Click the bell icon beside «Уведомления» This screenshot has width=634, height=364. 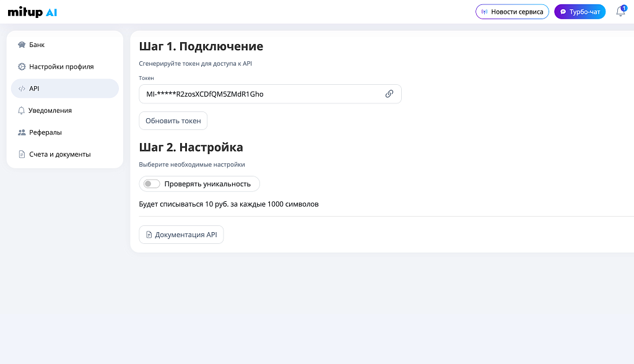pyautogui.click(x=21, y=110)
